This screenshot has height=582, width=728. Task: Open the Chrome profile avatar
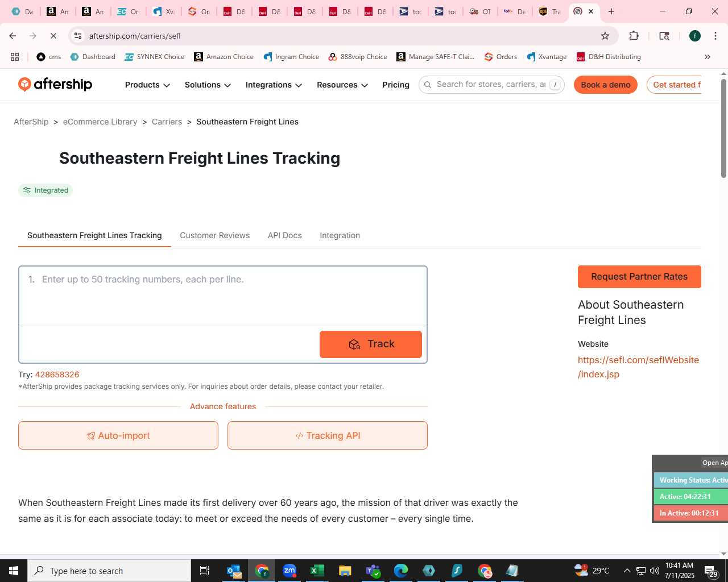(694, 36)
